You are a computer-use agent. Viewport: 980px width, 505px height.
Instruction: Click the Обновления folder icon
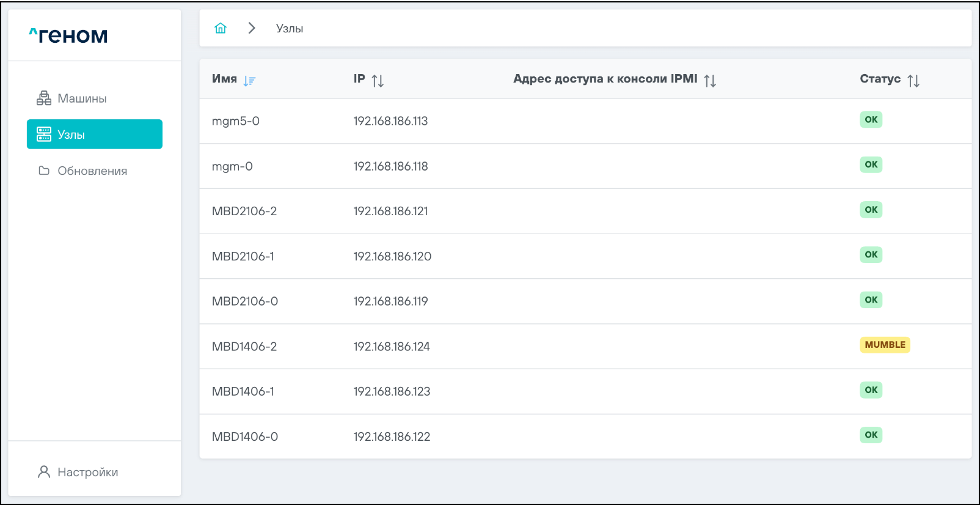point(44,171)
